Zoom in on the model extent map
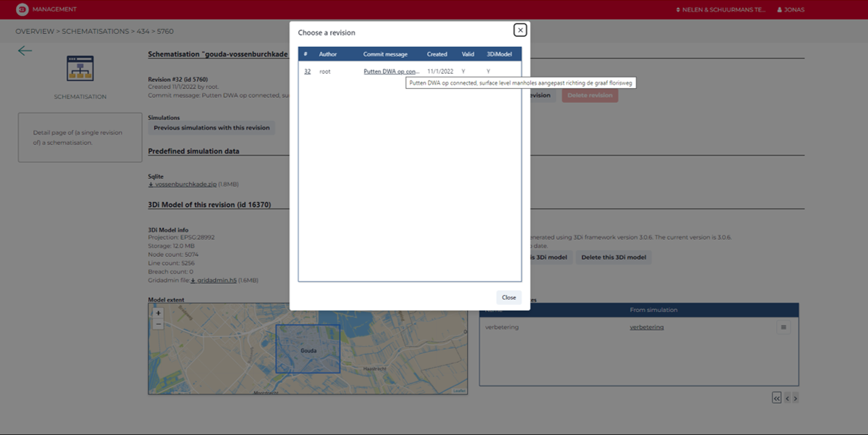The width and height of the screenshot is (868, 435). click(159, 313)
